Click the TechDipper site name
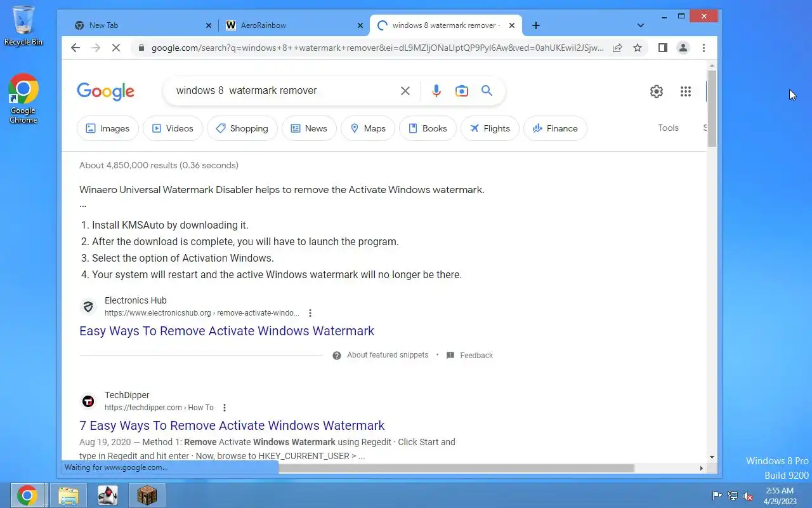812x508 pixels. pyautogui.click(x=127, y=395)
